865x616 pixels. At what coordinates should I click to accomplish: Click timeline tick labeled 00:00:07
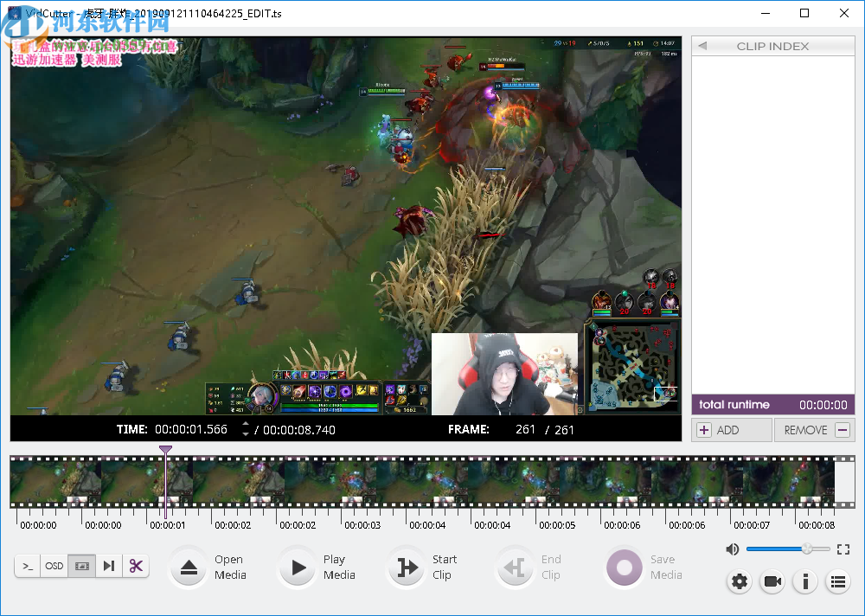click(752, 525)
